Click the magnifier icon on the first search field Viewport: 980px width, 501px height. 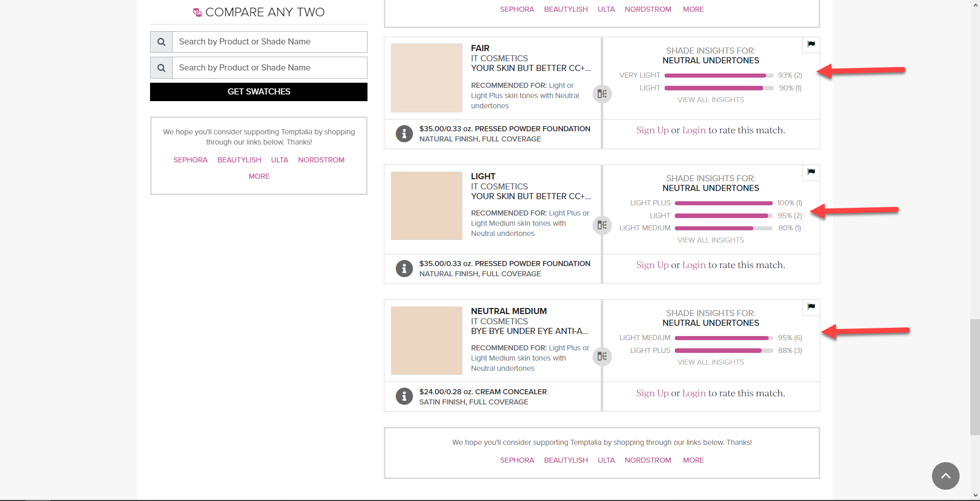click(x=161, y=42)
